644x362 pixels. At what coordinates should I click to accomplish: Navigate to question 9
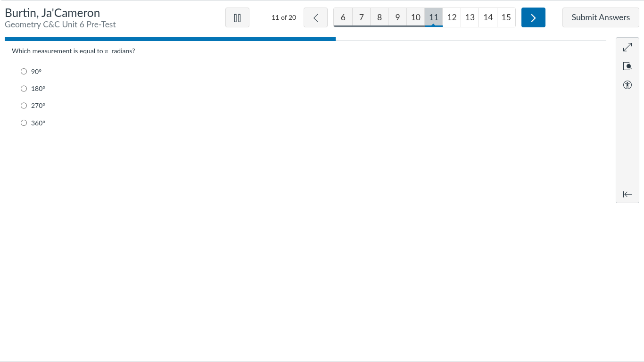(x=397, y=17)
